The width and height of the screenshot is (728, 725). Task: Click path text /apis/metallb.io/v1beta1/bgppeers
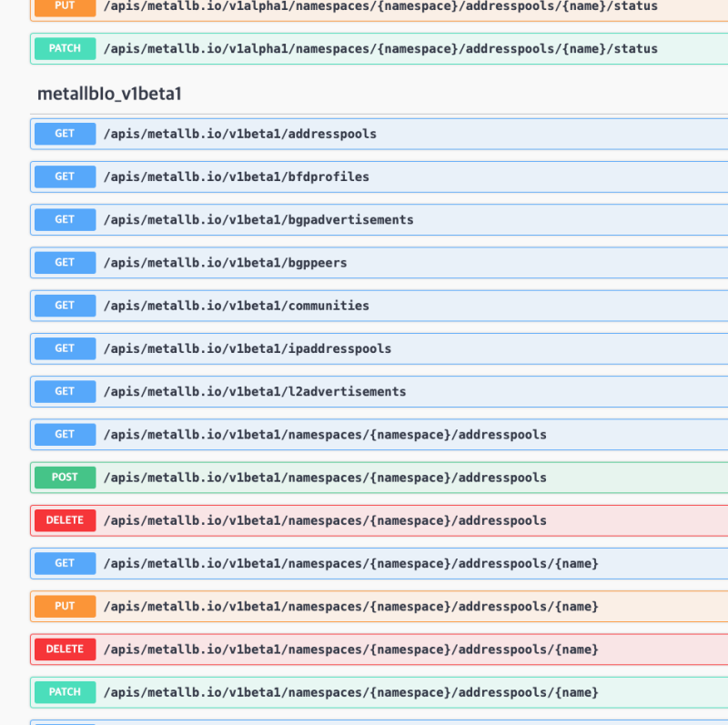tap(225, 263)
